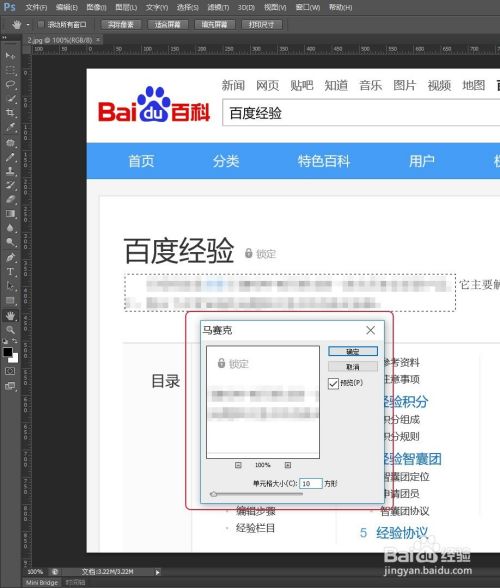
Task: Select the Gradient tool
Action: [x=10, y=214]
